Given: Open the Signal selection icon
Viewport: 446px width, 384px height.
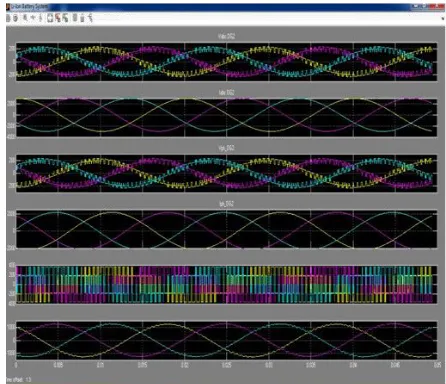Looking at the screenshot, I should point(90,18).
